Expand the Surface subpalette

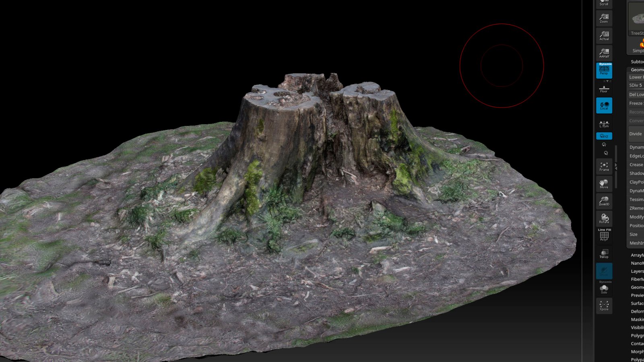tap(637, 303)
